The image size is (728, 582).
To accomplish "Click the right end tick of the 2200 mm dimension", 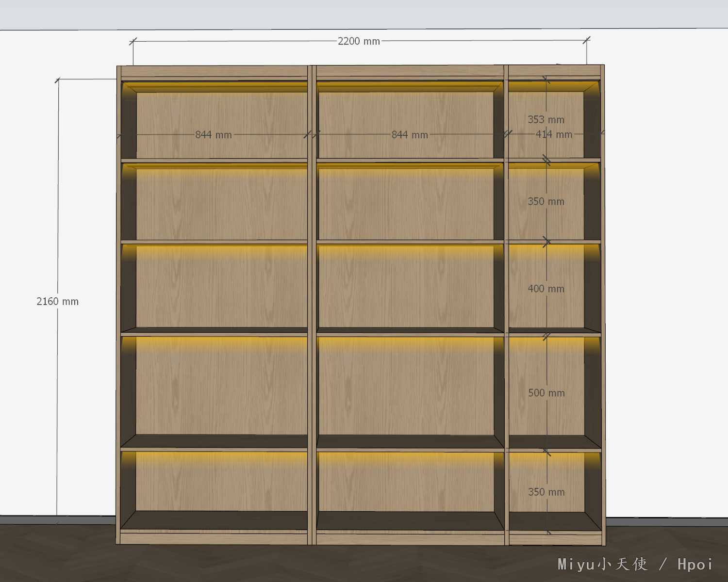I will (586, 40).
